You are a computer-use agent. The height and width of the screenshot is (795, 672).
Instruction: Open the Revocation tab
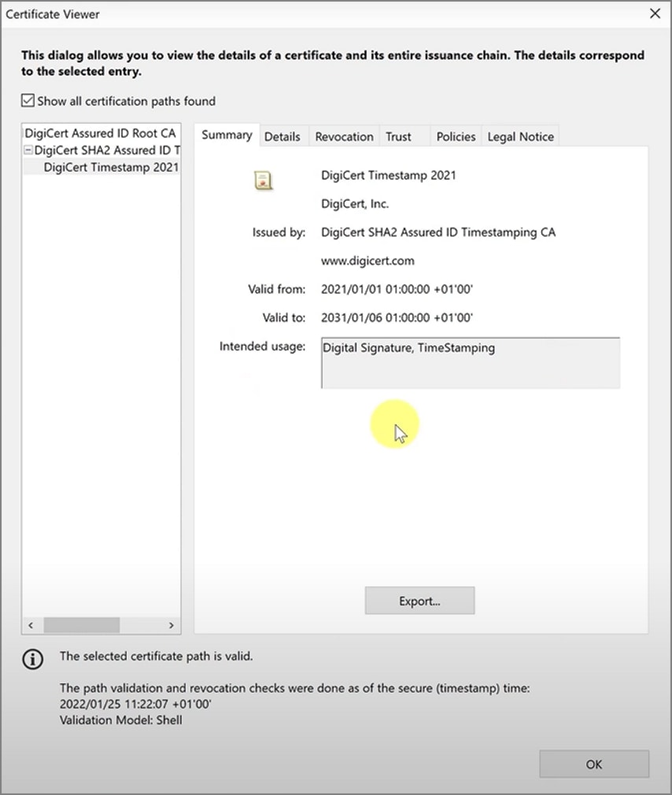pos(344,136)
